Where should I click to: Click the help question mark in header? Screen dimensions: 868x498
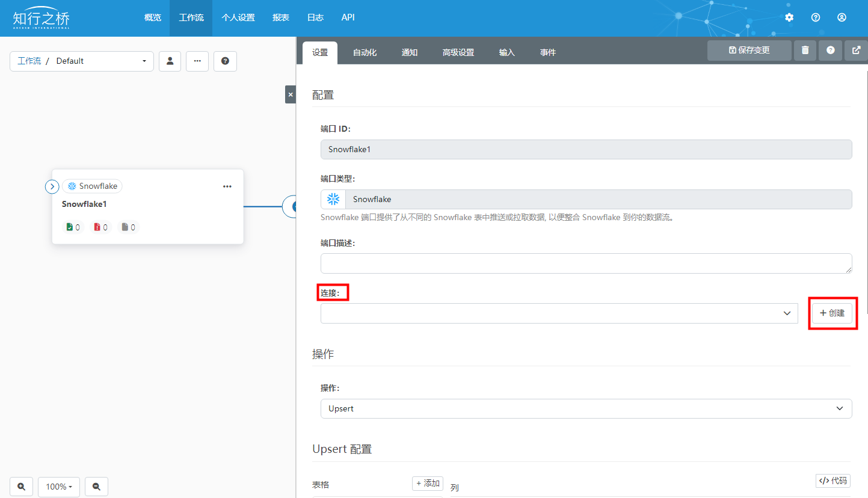816,17
